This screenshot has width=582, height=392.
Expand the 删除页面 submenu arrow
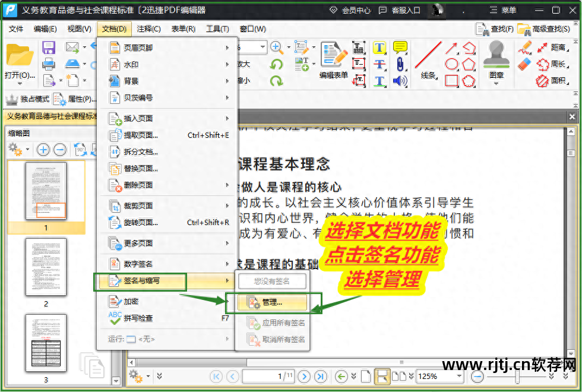coord(227,185)
